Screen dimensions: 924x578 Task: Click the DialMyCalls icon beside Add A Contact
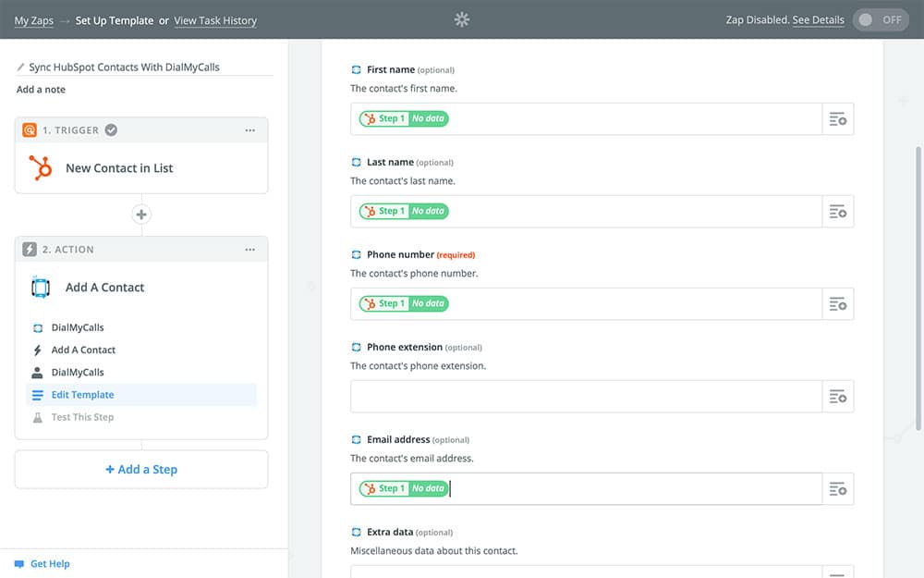(x=41, y=288)
